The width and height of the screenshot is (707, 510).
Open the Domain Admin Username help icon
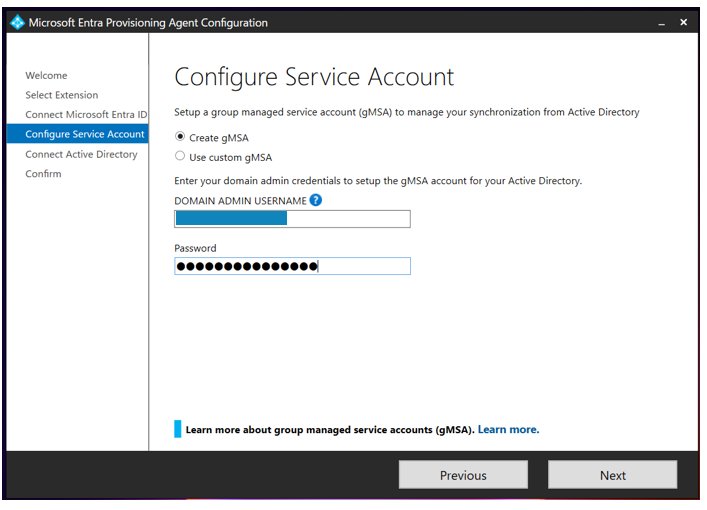(x=316, y=200)
